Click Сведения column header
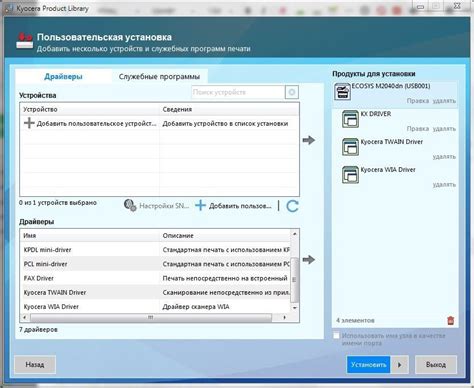Image resolution: width=474 pixels, height=388 pixels. (x=229, y=109)
